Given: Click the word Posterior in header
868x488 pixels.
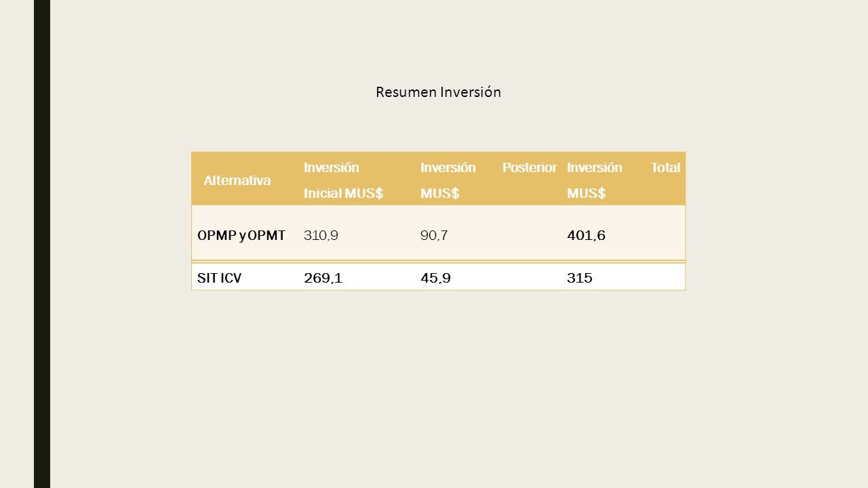Looking at the screenshot, I should (530, 167).
